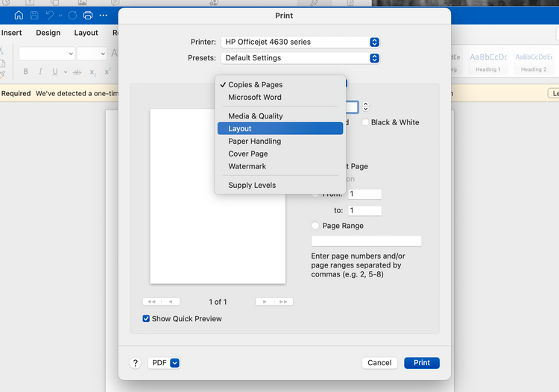Screen dimensions: 559x392
Task: Toggle Bold formatting icon
Action: pos(25,72)
